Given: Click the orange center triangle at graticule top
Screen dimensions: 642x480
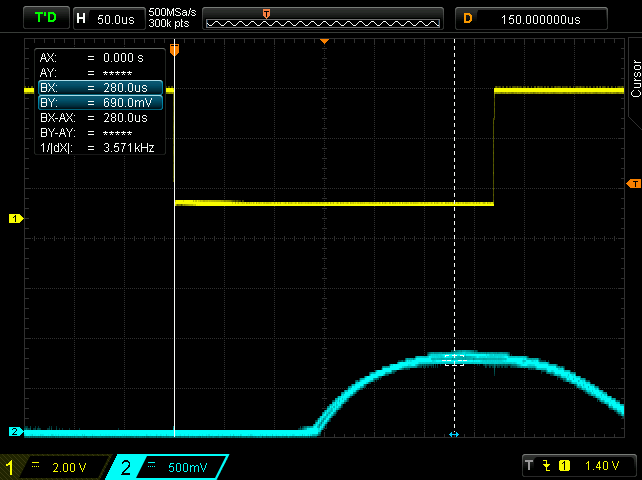Looking at the screenshot, I should tap(324, 41).
